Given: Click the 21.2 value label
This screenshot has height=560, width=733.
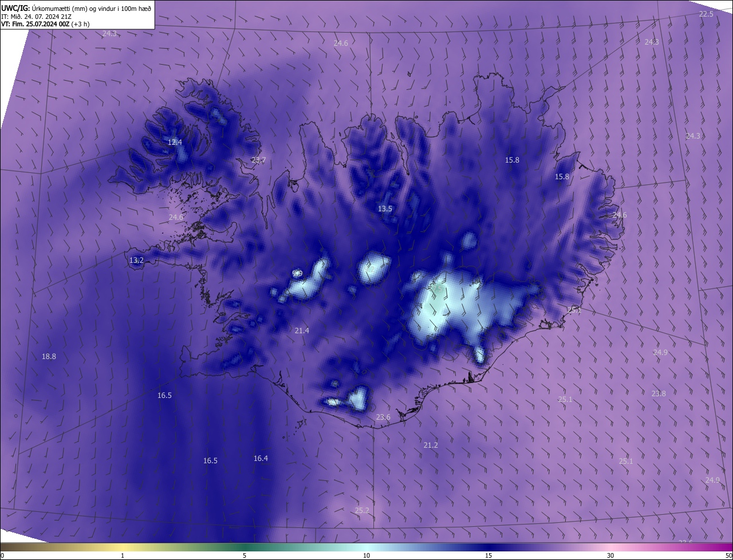Looking at the screenshot, I should point(431,445).
